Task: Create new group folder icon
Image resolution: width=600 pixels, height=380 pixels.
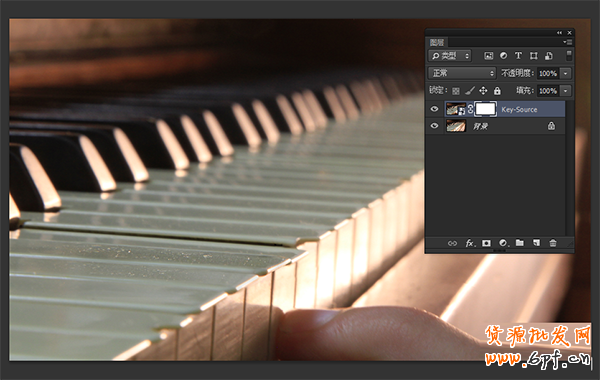Action: tap(520, 243)
